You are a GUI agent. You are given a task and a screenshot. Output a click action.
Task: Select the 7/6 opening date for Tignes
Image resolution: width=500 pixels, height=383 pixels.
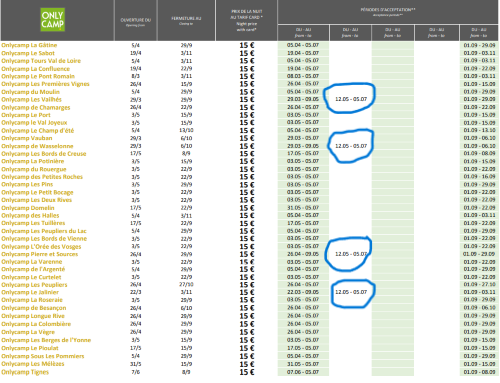[x=135, y=372]
